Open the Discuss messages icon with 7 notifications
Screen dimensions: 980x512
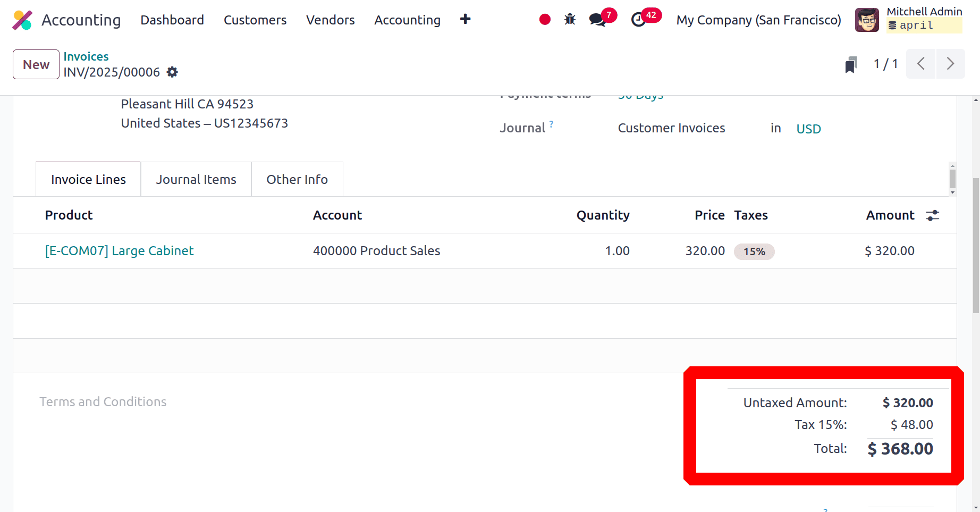point(596,20)
